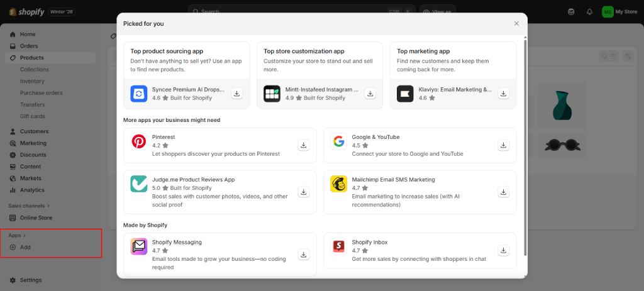Expand the Sales channels section

click(29, 206)
